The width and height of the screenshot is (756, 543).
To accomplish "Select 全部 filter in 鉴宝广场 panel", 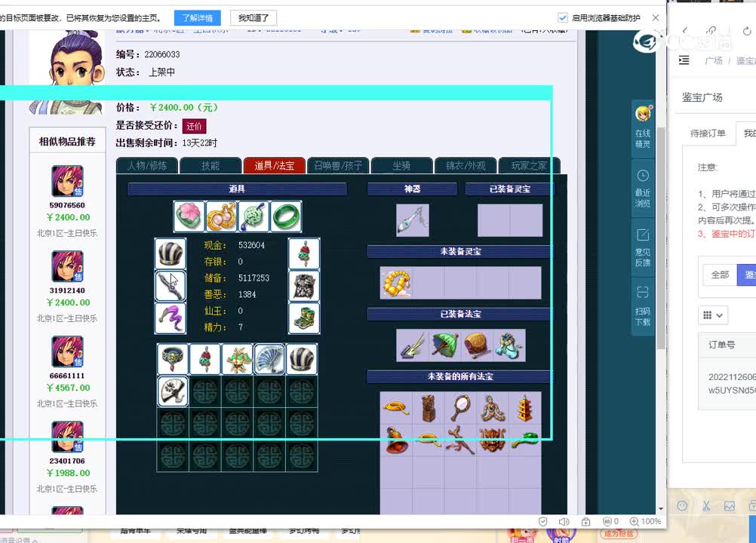I will [x=720, y=275].
